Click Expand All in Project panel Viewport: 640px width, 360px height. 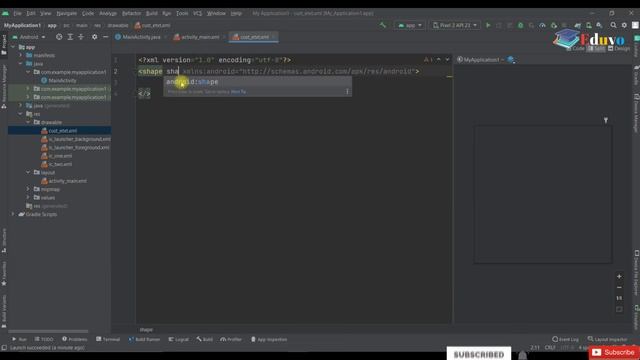tap(70, 37)
